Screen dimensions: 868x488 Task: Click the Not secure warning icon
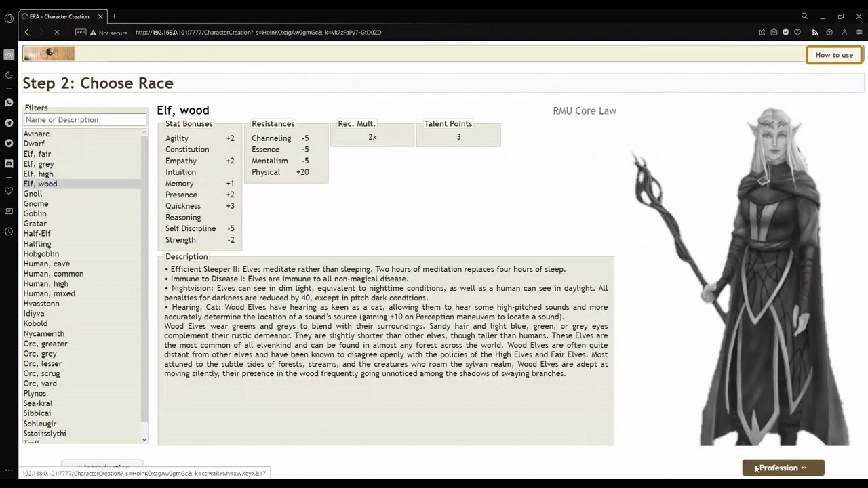point(93,33)
